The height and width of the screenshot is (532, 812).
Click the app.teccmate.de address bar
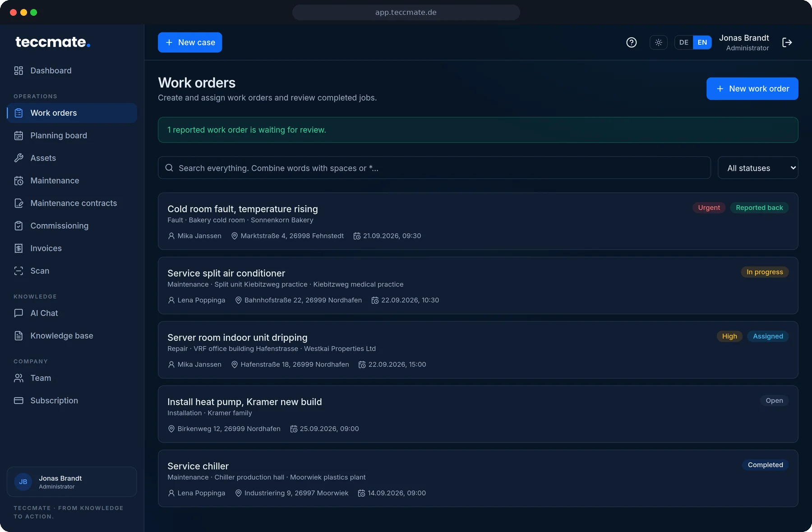pyautogui.click(x=406, y=12)
